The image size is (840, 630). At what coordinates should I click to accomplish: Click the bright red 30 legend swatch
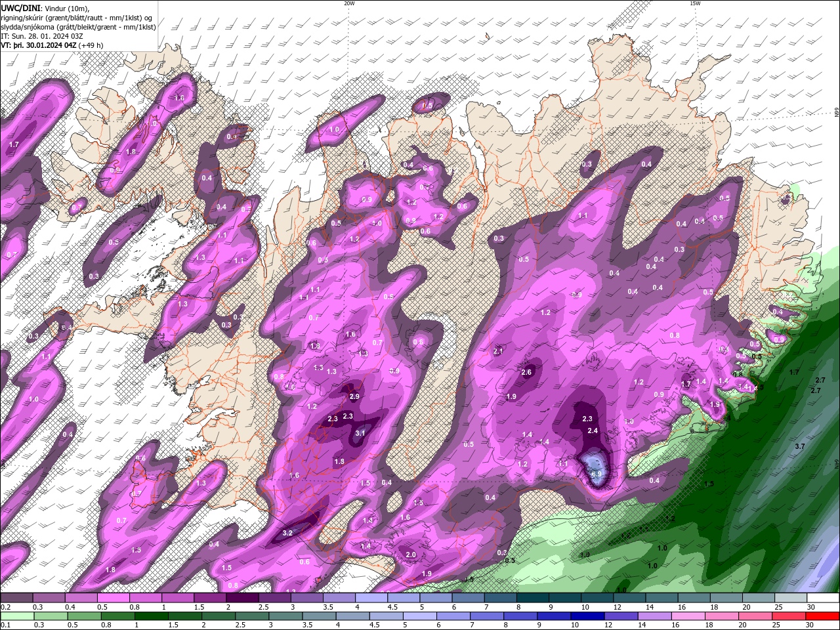tap(824, 616)
